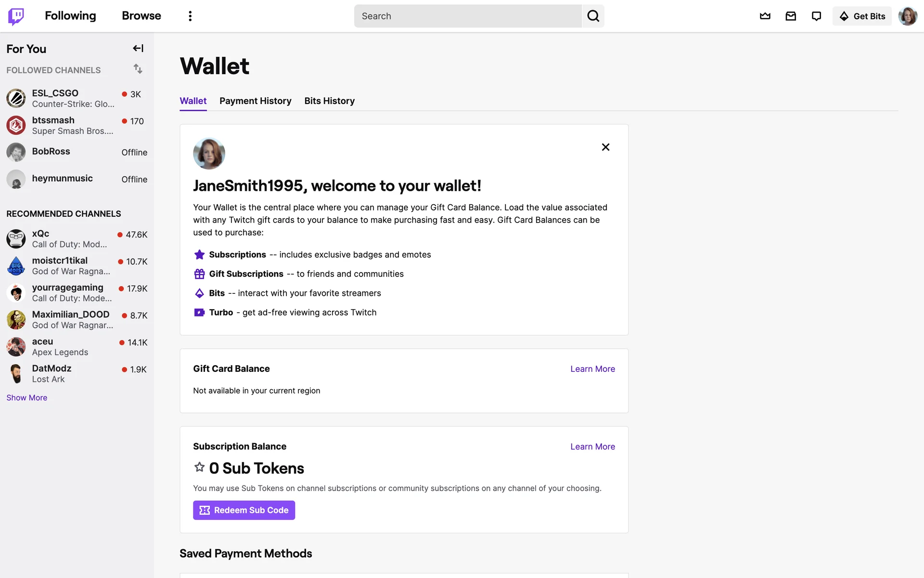This screenshot has height=578, width=924.
Task: Sort followed channels using arrows icon
Action: (x=138, y=69)
